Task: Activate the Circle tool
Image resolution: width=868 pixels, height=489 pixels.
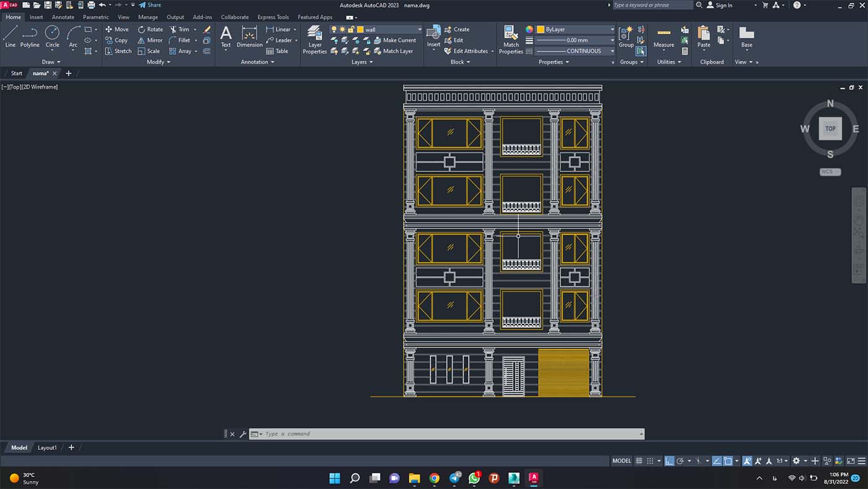Action: coord(53,37)
